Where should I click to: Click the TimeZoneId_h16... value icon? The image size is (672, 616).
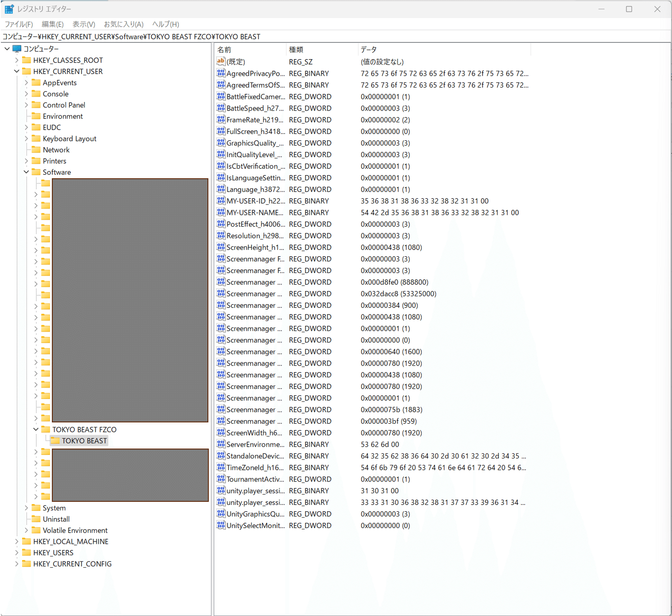coord(221,467)
